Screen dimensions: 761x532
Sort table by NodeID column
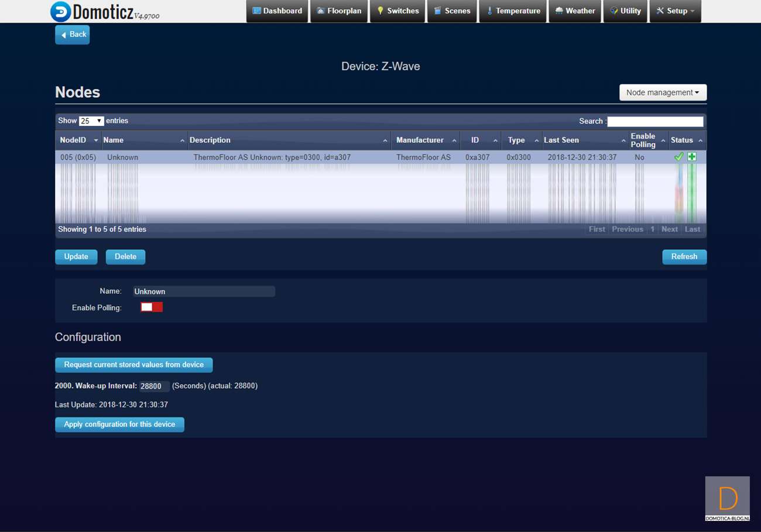click(78, 140)
